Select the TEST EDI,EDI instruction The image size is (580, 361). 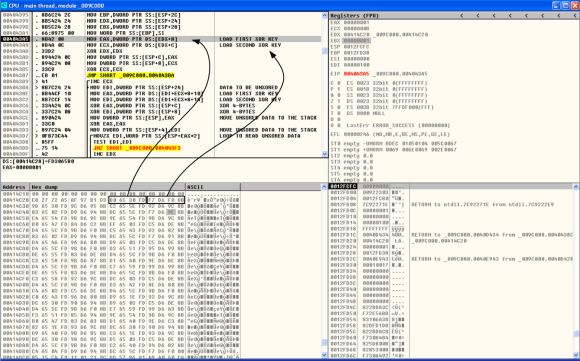click(x=110, y=142)
